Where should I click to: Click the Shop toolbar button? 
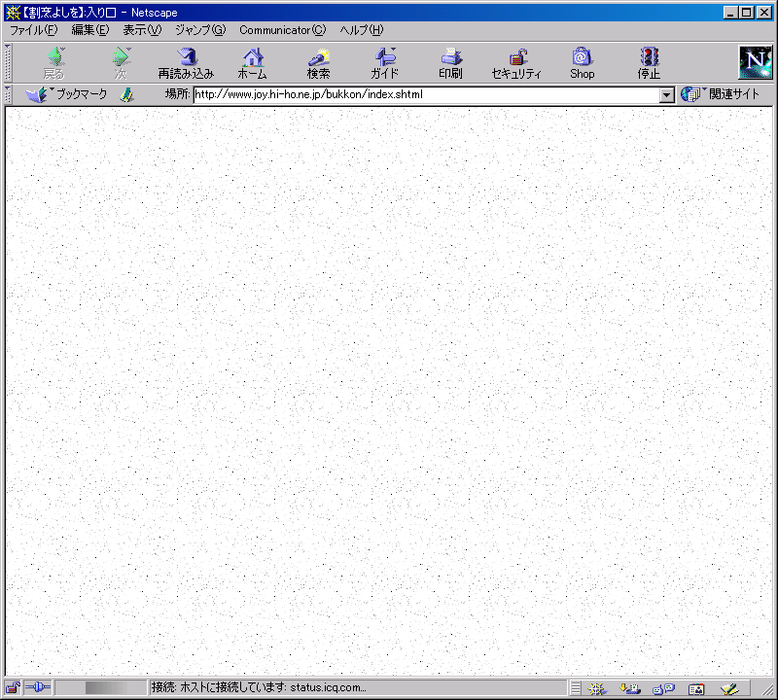point(582,63)
